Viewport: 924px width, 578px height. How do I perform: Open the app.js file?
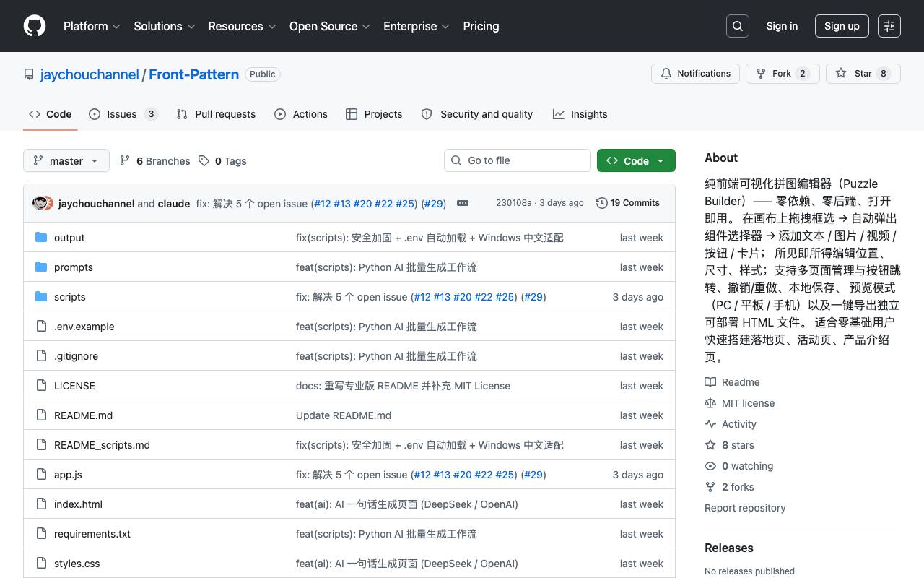click(x=68, y=475)
